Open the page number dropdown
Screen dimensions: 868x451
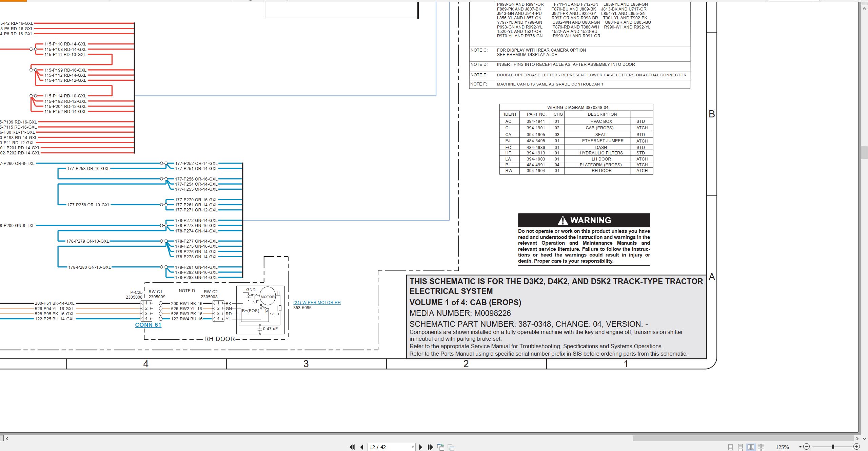point(413,447)
